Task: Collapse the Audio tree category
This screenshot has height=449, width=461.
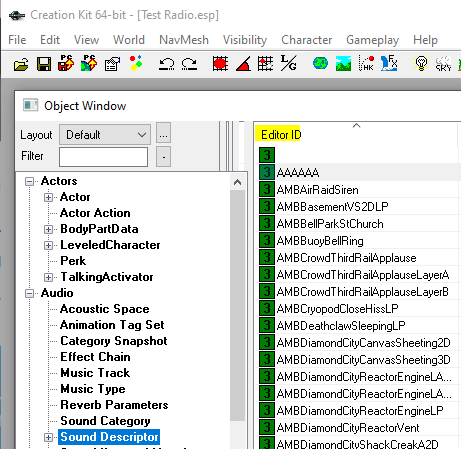Action: point(29,293)
